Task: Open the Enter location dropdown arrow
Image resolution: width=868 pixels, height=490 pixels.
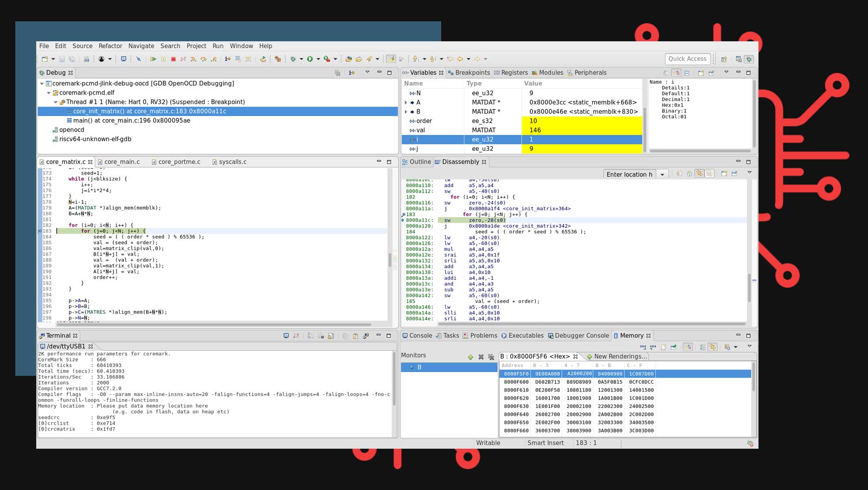Action: pyautogui.click(x=662, y=174)
